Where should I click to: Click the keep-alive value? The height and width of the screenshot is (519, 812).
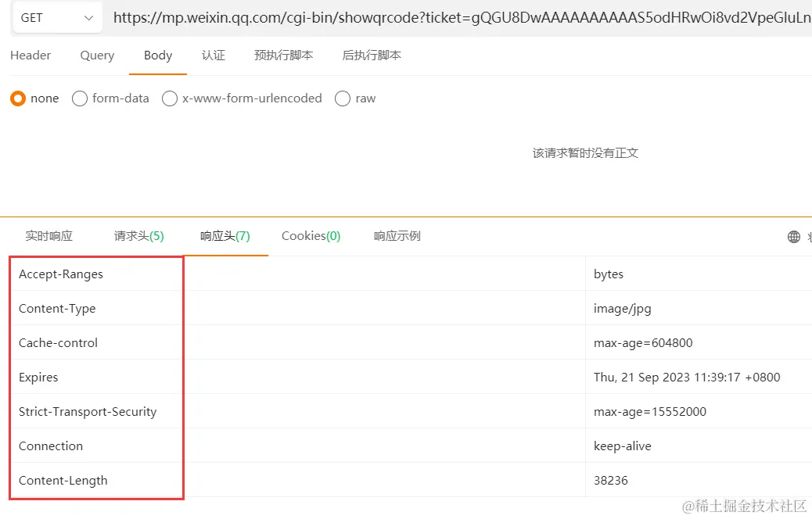pyautogui.click(x=623, y=446)
